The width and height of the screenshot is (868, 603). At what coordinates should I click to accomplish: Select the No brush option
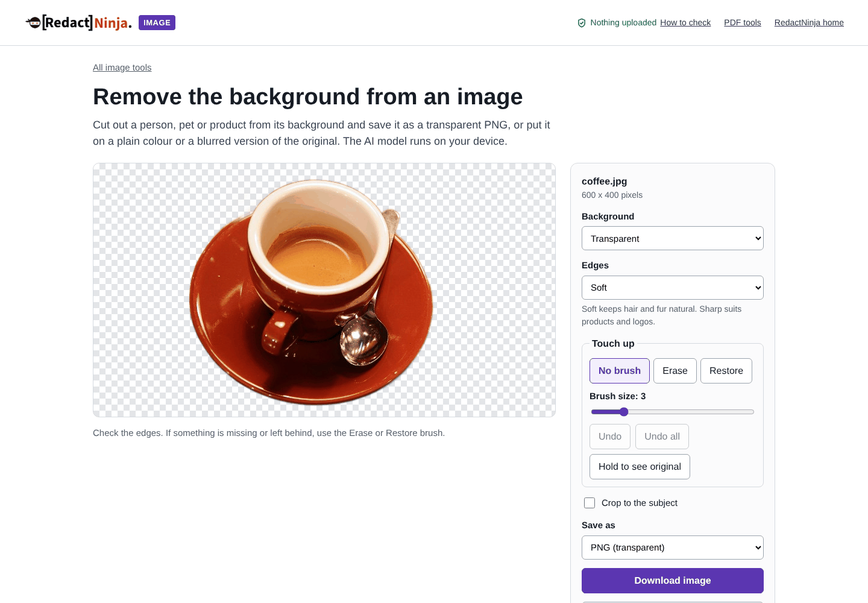click(620, 371)
